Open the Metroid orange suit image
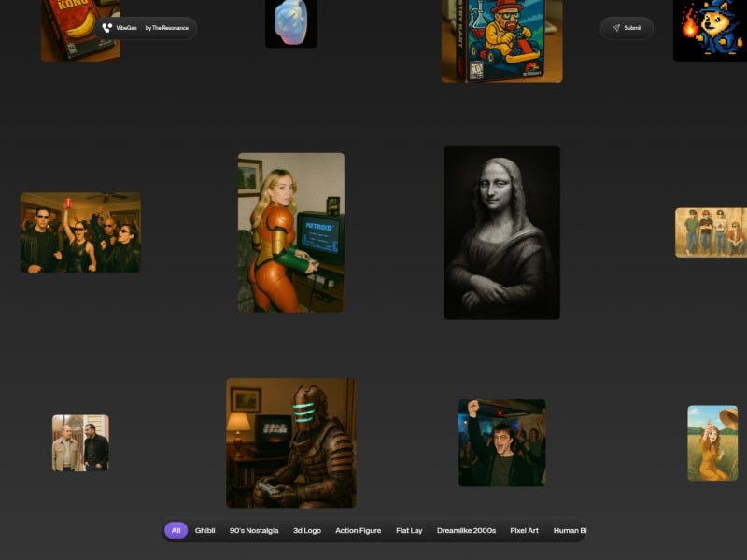 click(x=291, y=232)
